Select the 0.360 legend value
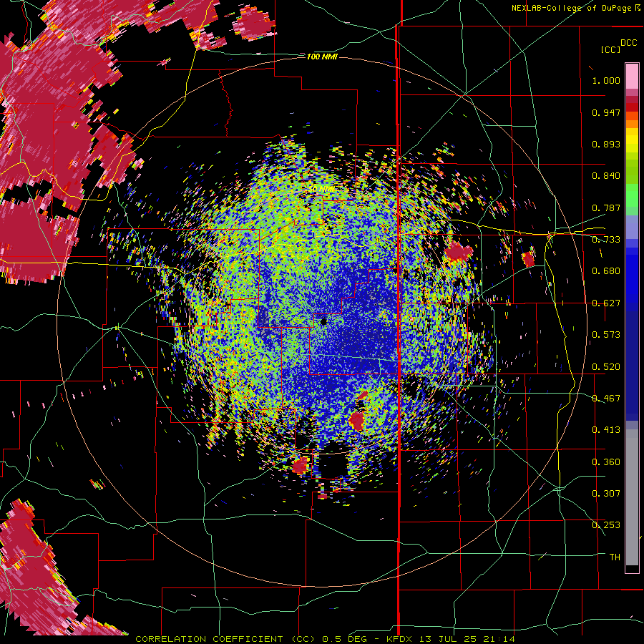644x644 pixels. 606,462
